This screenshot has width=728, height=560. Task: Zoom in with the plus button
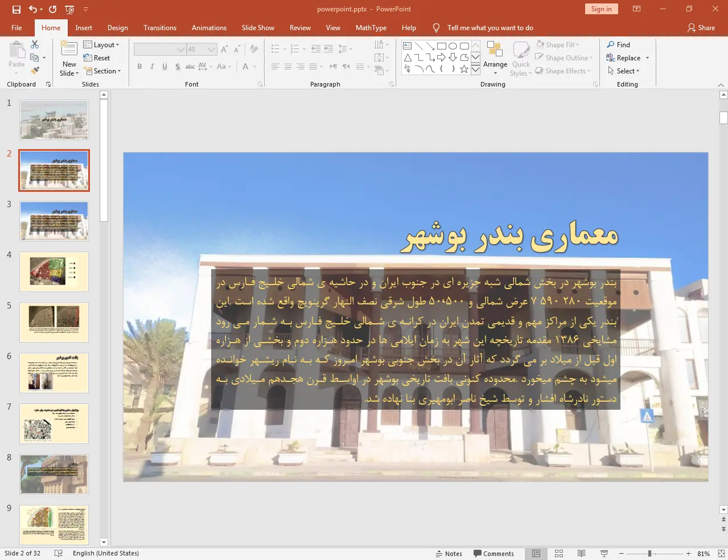click(688, 553)
